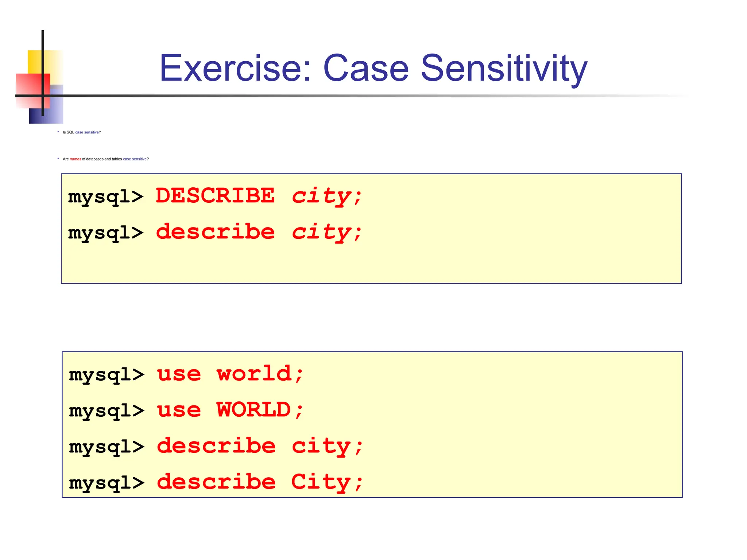Click the capitalized "City;" table name
This screenshot has height=560, width=747.
coord(326,482)
